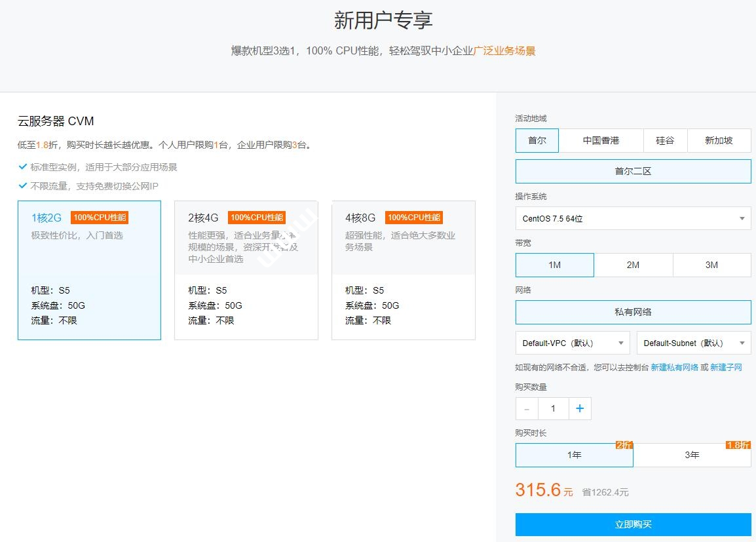Click the 立即购买 buy now button
The height and width of the screenshot is (542, 756).
point(633,524)
